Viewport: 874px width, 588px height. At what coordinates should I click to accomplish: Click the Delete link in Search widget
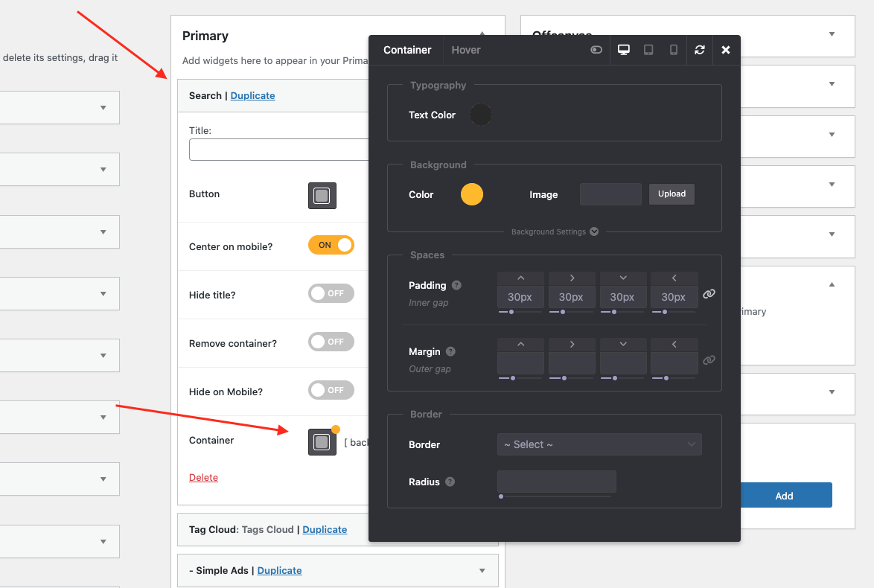click(203, 478)
